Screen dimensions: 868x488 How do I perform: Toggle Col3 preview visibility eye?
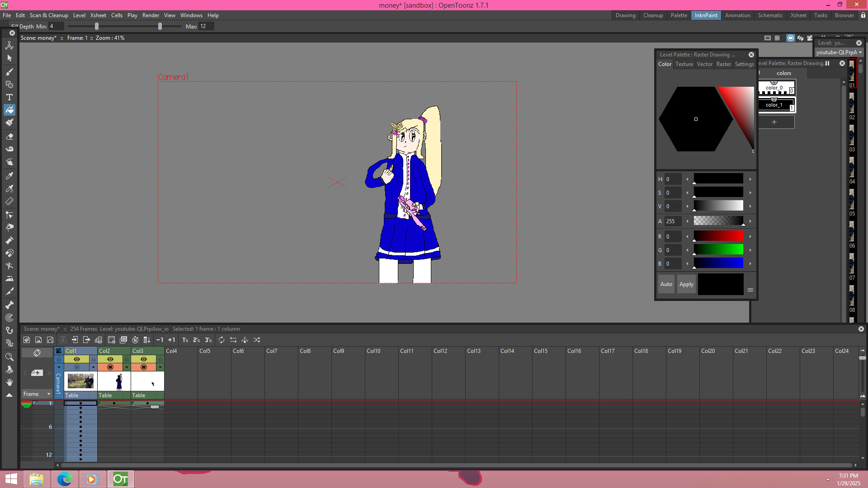[144, 359]
